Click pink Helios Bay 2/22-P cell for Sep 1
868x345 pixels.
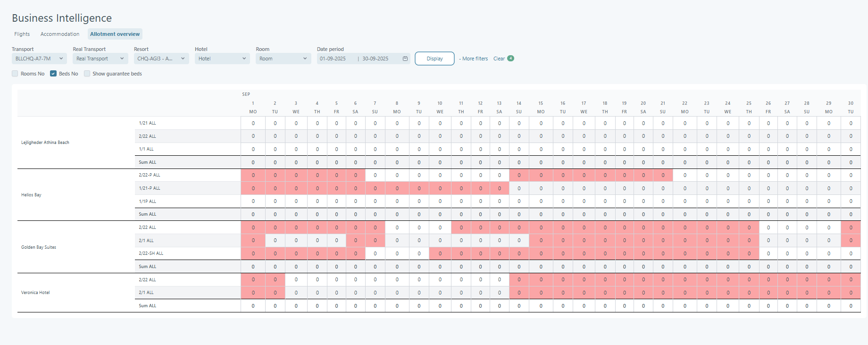coord(253,175)
